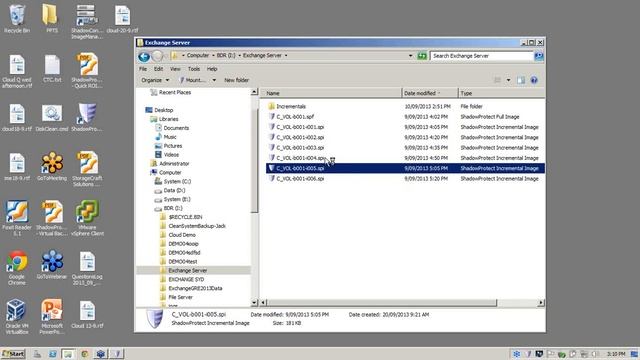This screenshot has width=640, height=360.
Task: Click file list horizontal scroll right arrow
Action: [x=541, y=302]
